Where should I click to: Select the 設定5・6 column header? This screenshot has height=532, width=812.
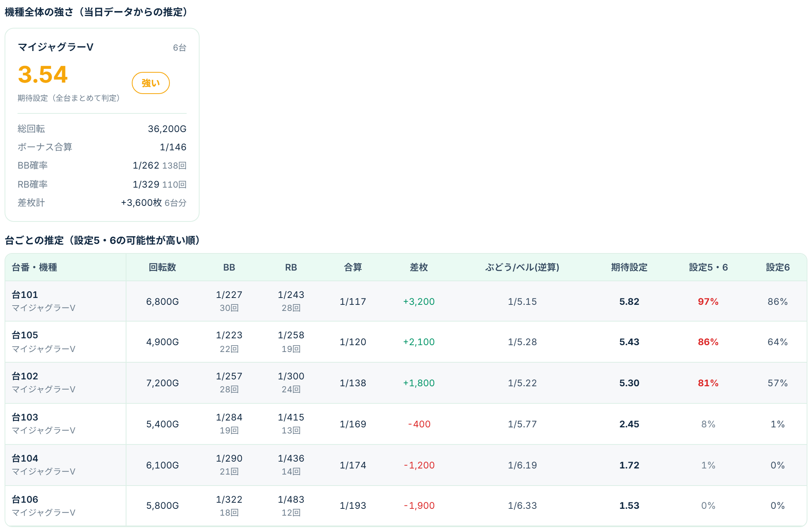pyautogui.click(x=708, y=267)
